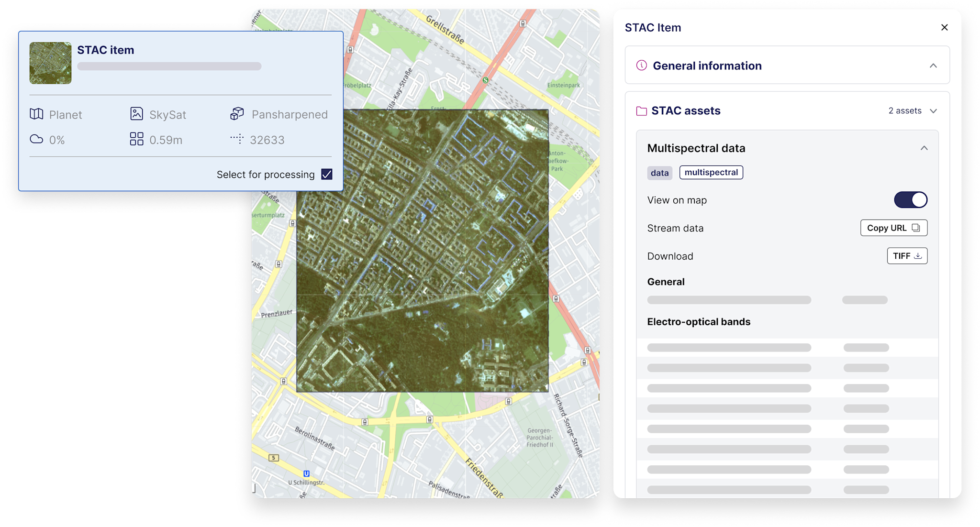980x527 pixels.
Task: Click the STAC item preview thumbnail
Action: 50,63
